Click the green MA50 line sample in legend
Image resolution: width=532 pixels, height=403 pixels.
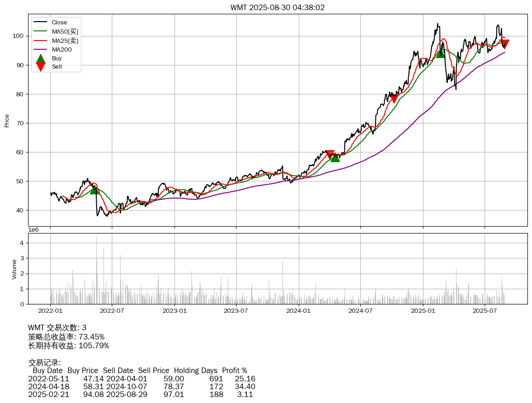[40, 31]
